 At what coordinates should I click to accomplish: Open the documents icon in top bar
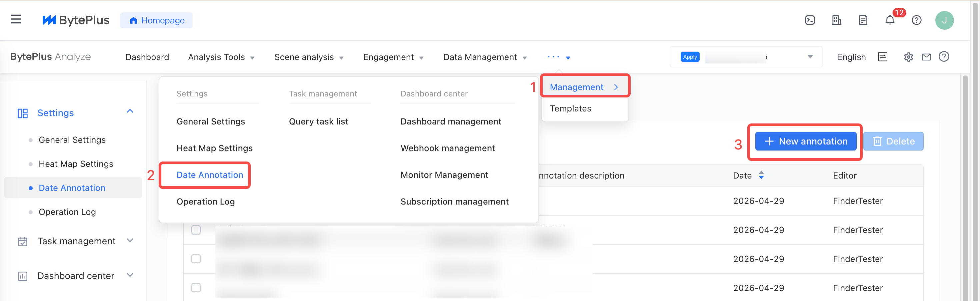tap(863, 20)
